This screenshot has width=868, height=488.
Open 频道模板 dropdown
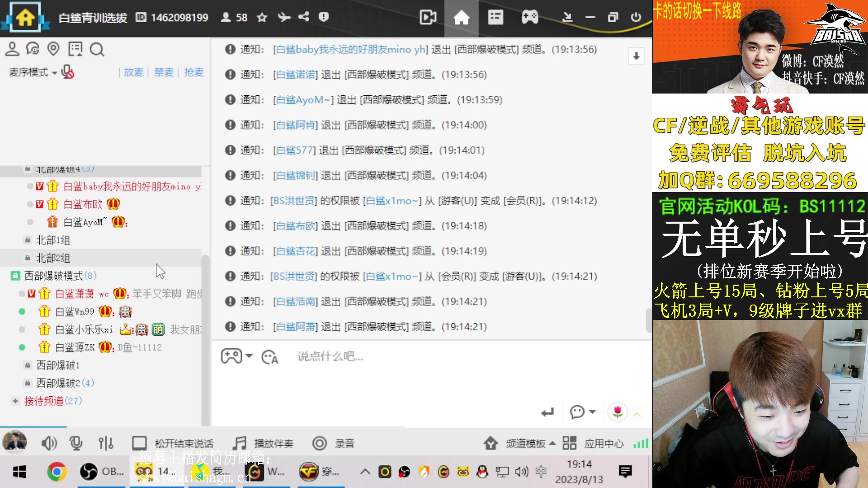coord(519,443)
